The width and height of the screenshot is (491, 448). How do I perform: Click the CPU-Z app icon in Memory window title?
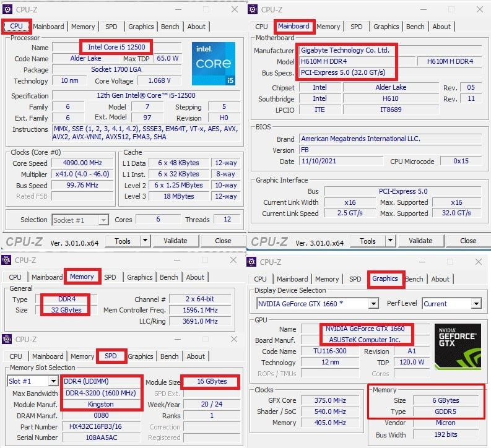6,260
